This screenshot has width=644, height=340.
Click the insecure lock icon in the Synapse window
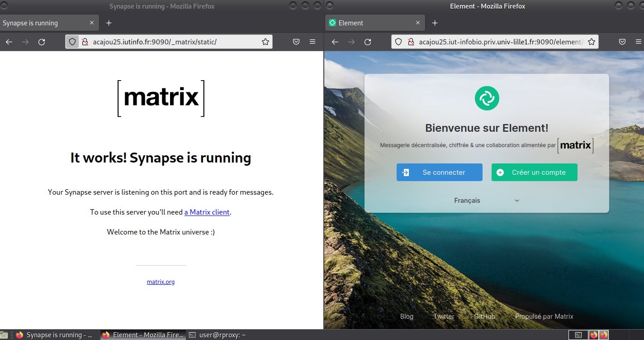coord(84,42)
